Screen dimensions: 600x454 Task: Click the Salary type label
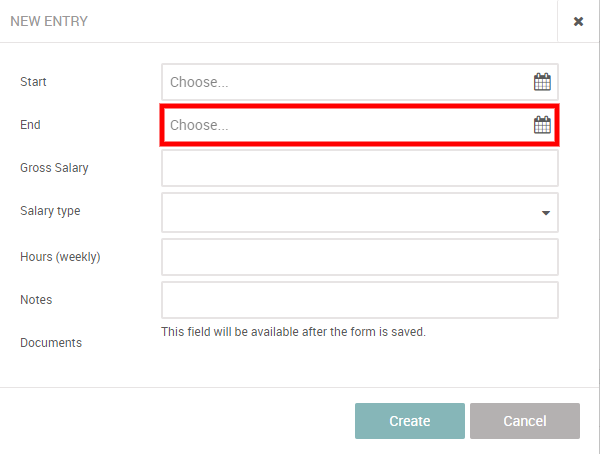pyautogui.click(x=50, y=211)
